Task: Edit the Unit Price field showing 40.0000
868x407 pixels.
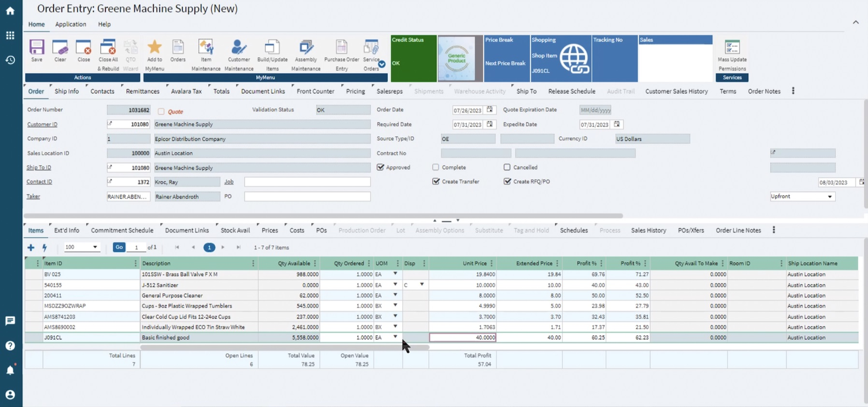Action: click(463, 337)
